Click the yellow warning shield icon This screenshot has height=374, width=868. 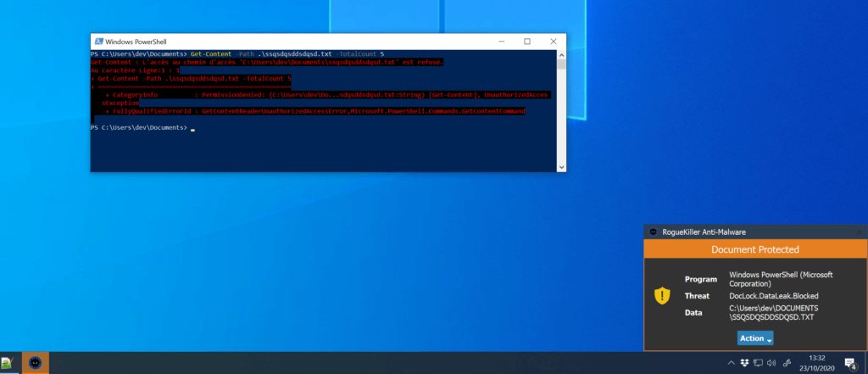[661, 296]
